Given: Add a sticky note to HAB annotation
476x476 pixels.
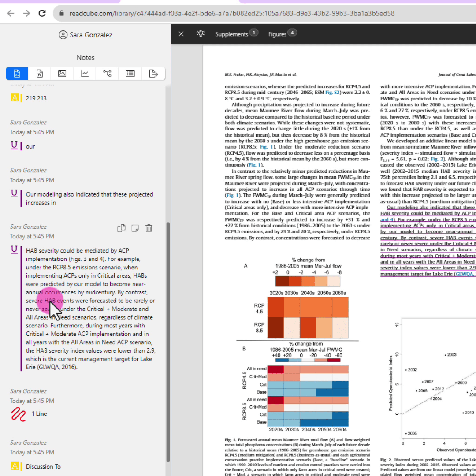Looking at the screenshot, I should point(135,228).
